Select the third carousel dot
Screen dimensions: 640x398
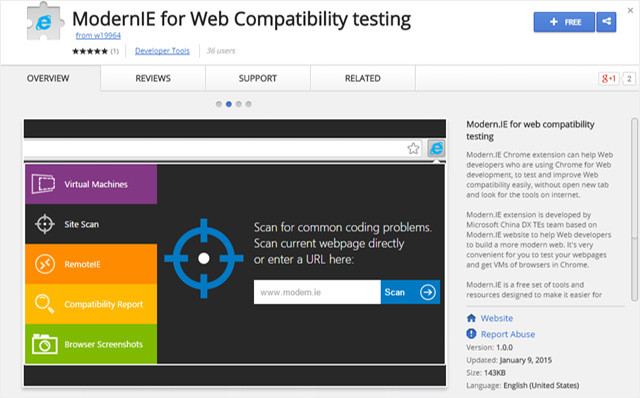pyautogui.click(x=238, y=104)
